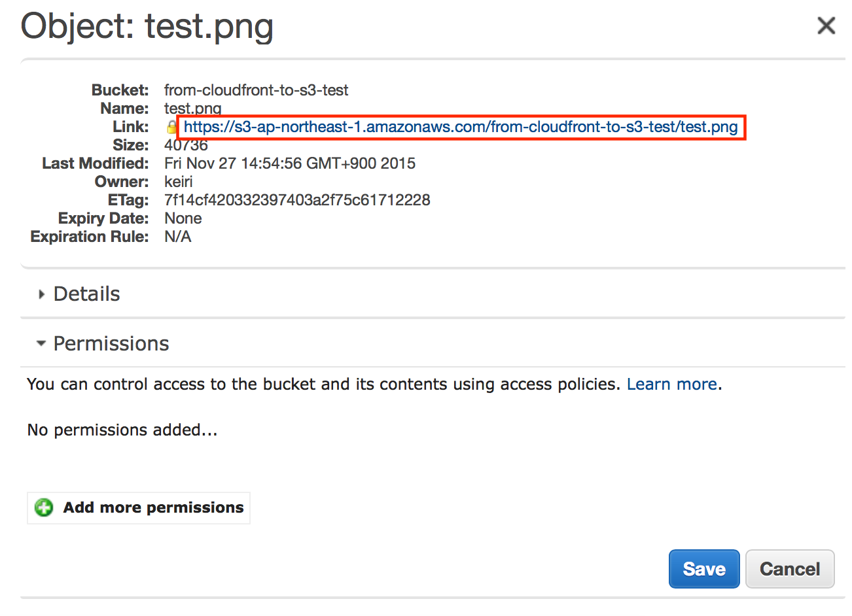
Task: Click the Object: test.png title
Action: click(147, 27)
